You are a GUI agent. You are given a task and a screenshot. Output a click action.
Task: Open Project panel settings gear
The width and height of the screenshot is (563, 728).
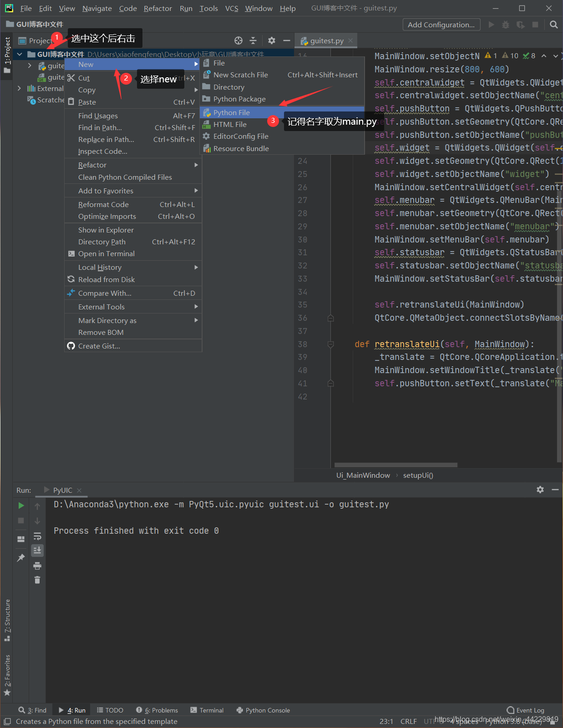tap(272, 40)
